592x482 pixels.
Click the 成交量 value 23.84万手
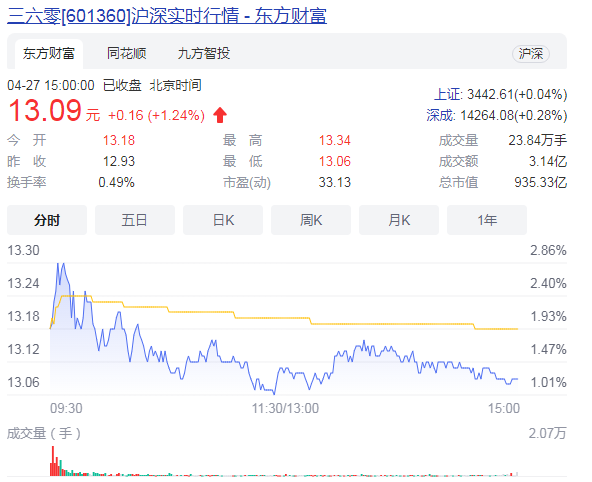[x=538, y=140]
